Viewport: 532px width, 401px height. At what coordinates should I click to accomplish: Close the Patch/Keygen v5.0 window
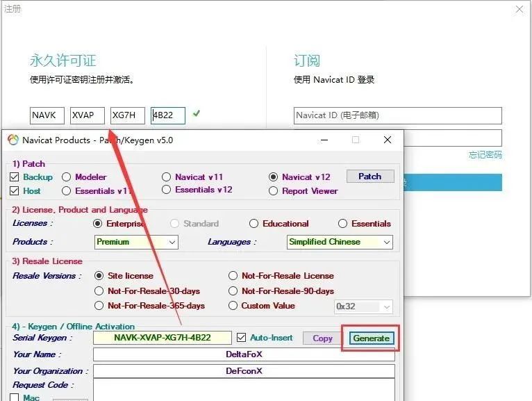[388, 140]
